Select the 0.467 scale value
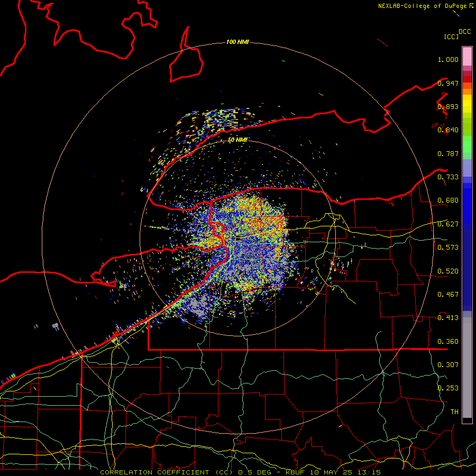 (x=448, y=295)
